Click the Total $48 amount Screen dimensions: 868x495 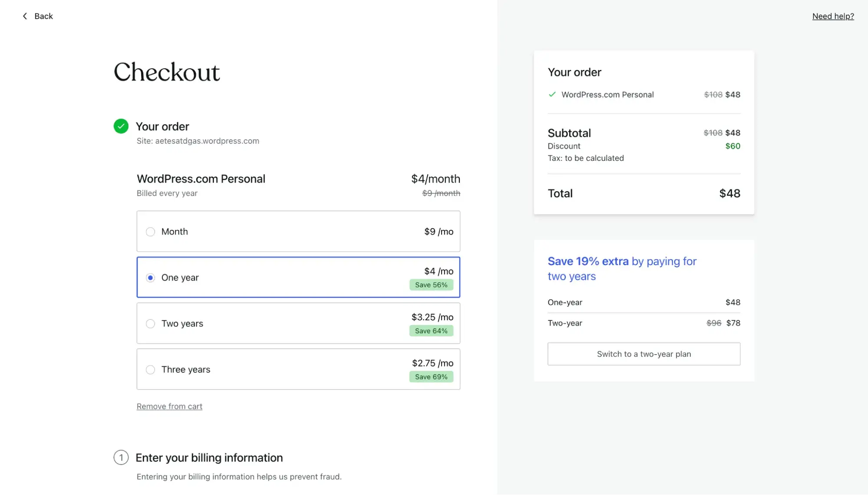(x=729, y=193)
